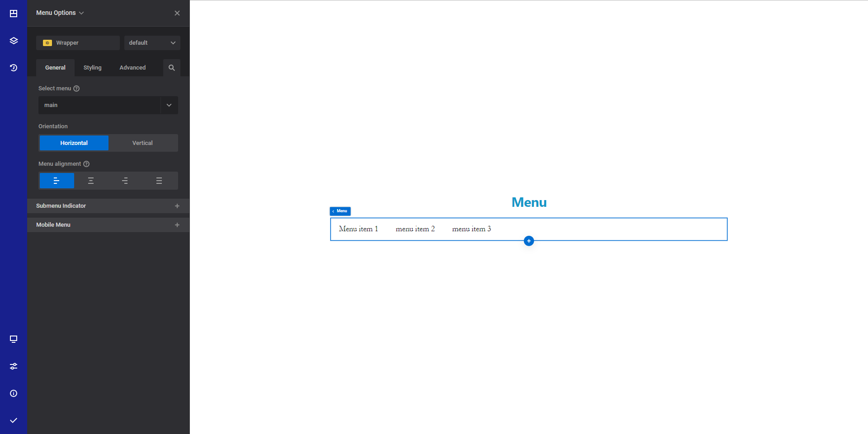The image size is (868, 434).
Task: Open the search icon next to Advanced tab
Action: [171, 67]
